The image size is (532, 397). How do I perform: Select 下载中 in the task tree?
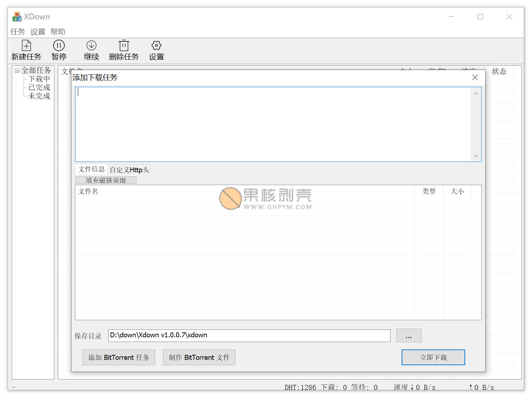[39, 79]
